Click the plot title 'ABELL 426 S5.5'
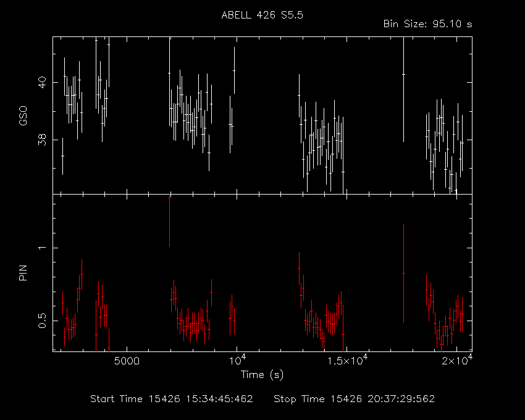 pos(262,15)
